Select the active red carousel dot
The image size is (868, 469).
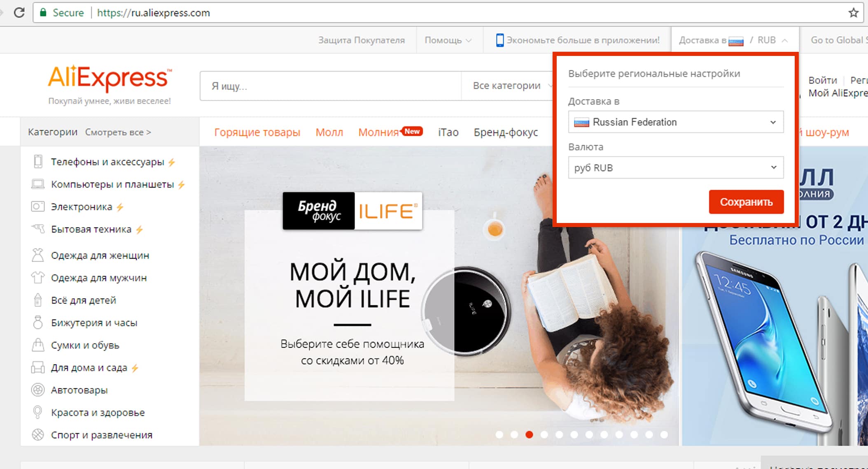[x=530, y=434]
